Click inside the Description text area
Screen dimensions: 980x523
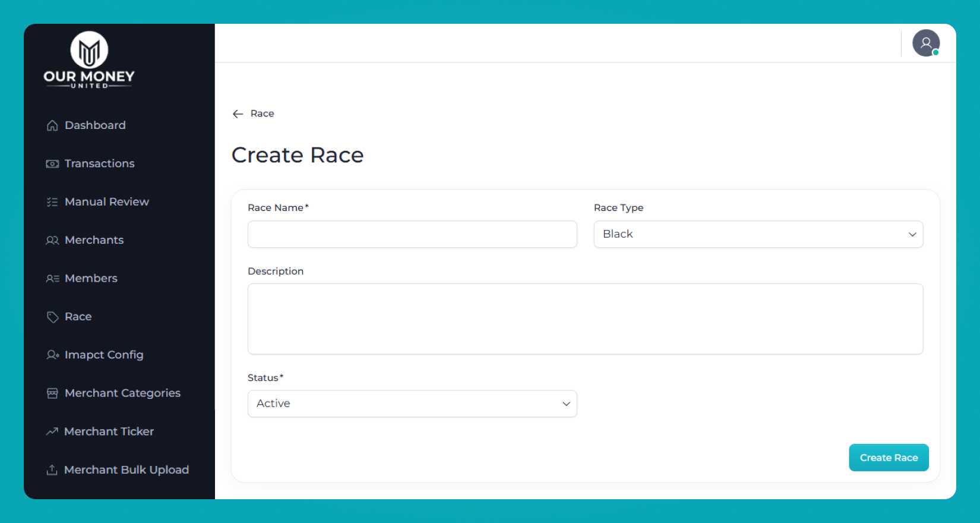coord(585,319)
